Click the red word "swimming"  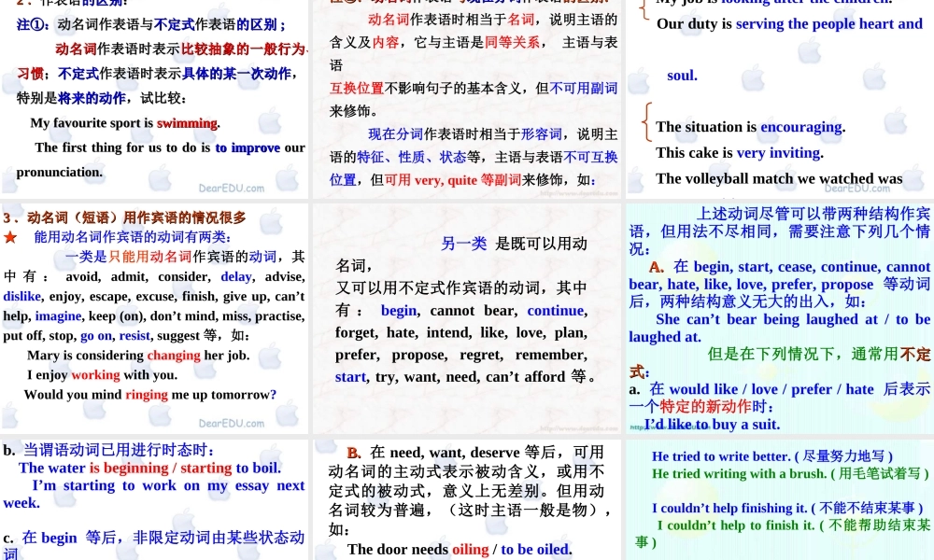(x=187, y=123)
